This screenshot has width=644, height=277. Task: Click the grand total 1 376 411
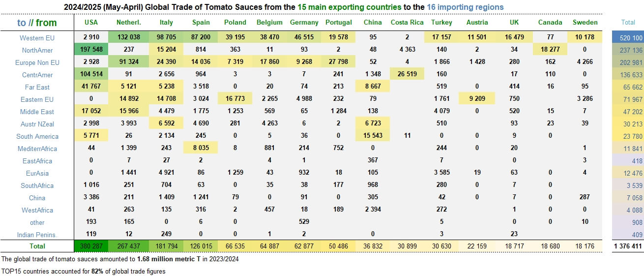[628, 246]
